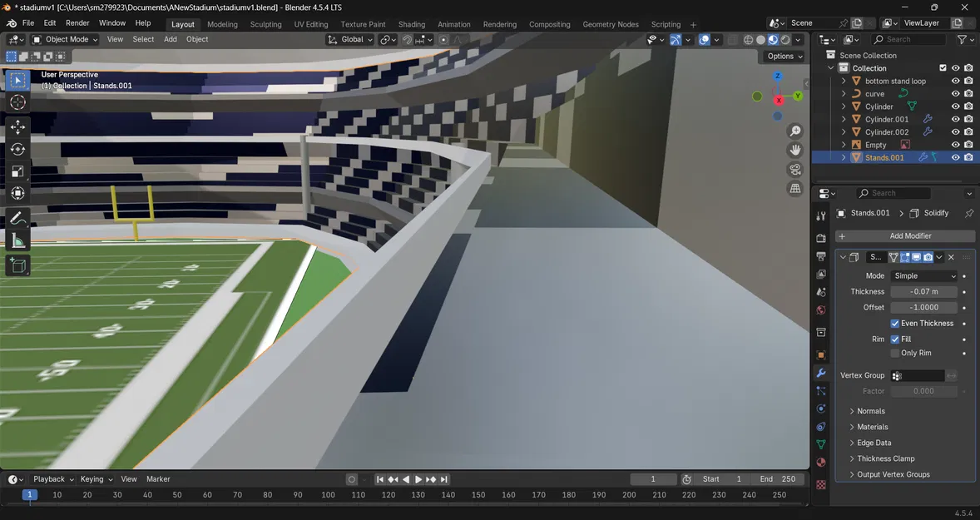Screen dimensions: 980x520
Task: Open the Material properties tab
Action: [x=820, y=462]
